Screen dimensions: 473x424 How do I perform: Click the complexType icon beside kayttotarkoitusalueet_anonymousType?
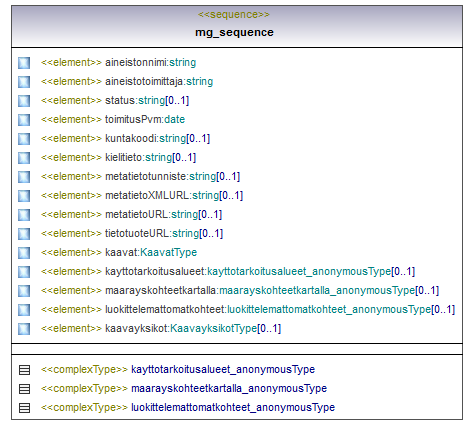[x=24, y=370]
